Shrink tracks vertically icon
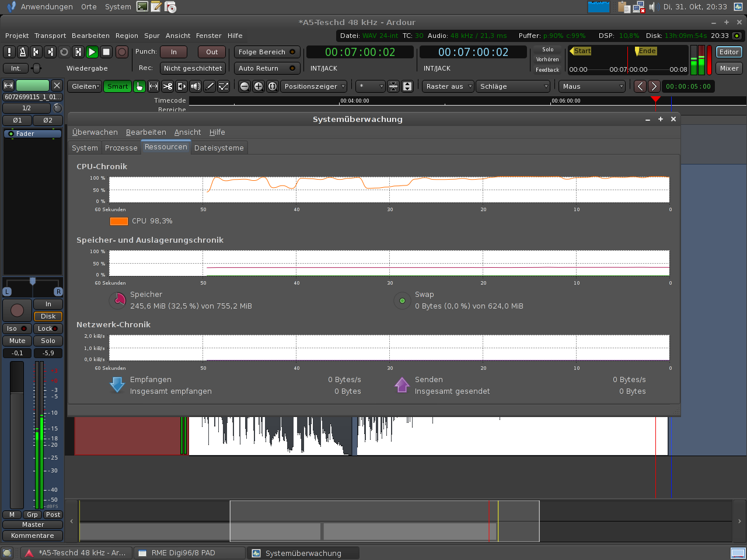Viewport: 747px width, 560px height. (393, 86)
